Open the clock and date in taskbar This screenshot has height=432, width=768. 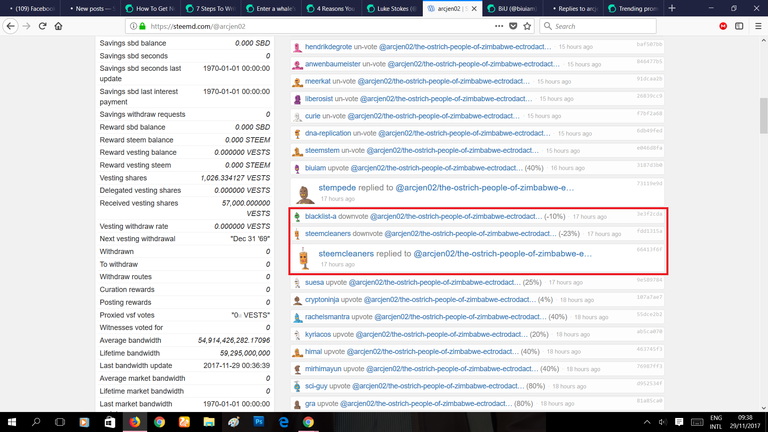(x=744, y=422)
